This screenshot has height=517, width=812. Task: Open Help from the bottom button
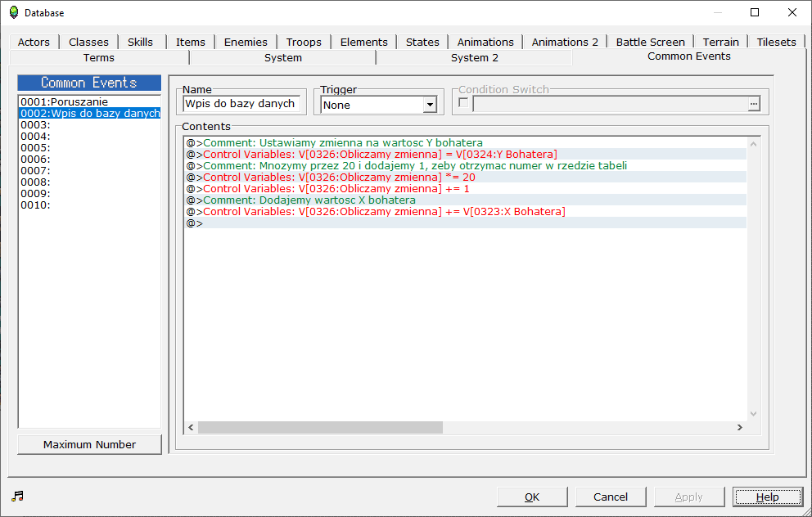(x=768, y=497)
